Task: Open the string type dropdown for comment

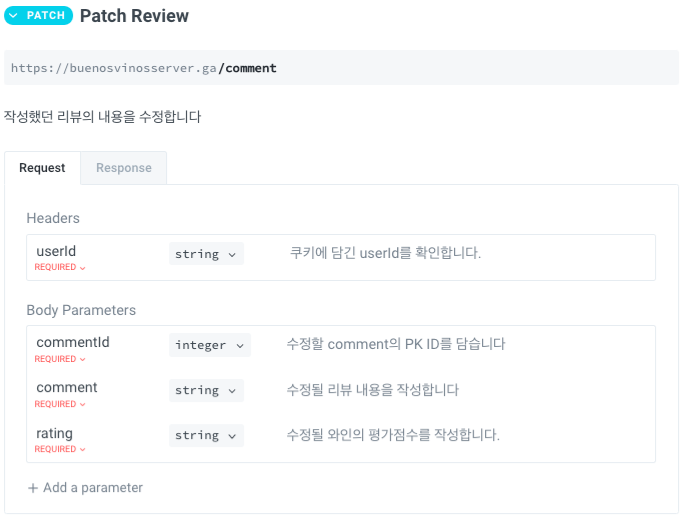Action: point(206,390)
